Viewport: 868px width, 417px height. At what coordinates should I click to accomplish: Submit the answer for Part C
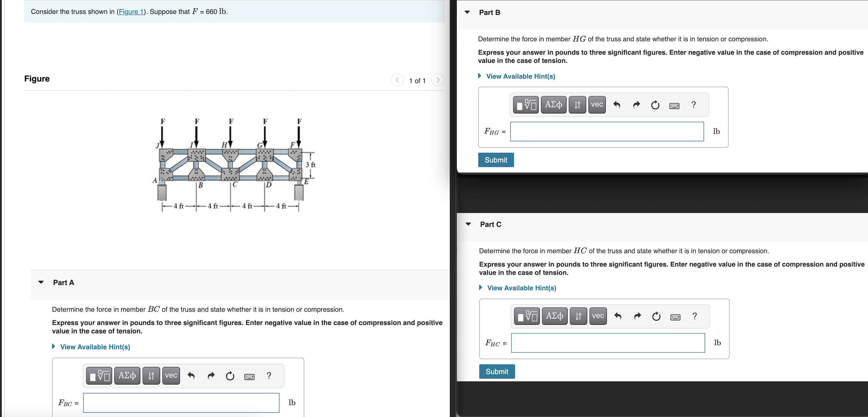pyautogui.click(x=497, y=371)
